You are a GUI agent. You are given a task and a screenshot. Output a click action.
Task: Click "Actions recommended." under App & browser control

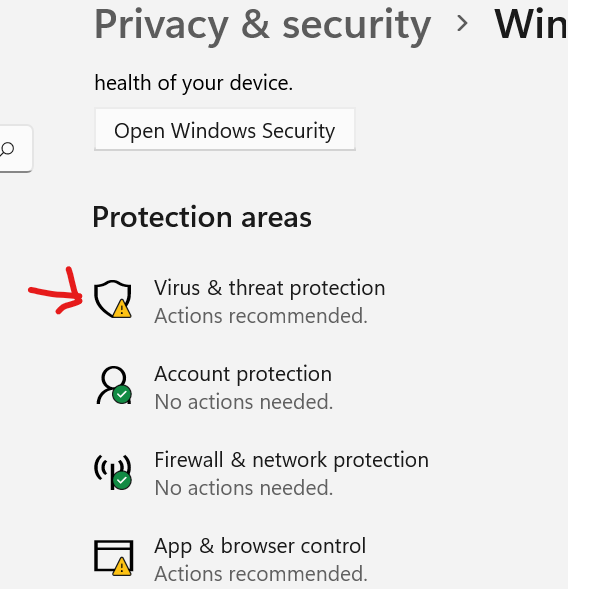[x=261, y=574]
